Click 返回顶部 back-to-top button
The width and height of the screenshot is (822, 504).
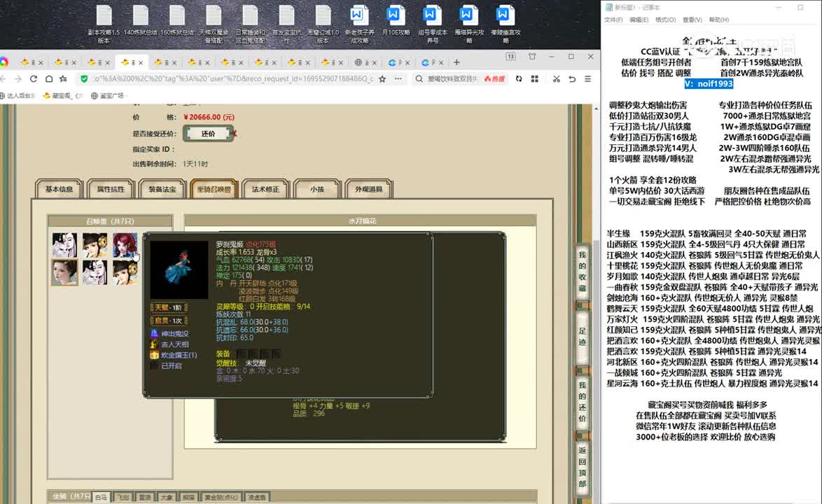tap(582, 466)
